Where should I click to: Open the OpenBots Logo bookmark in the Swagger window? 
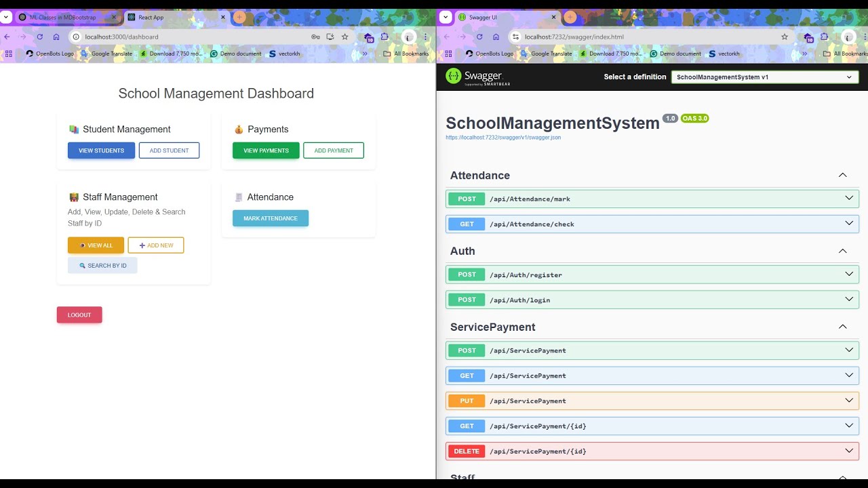[x=488, y=54]
